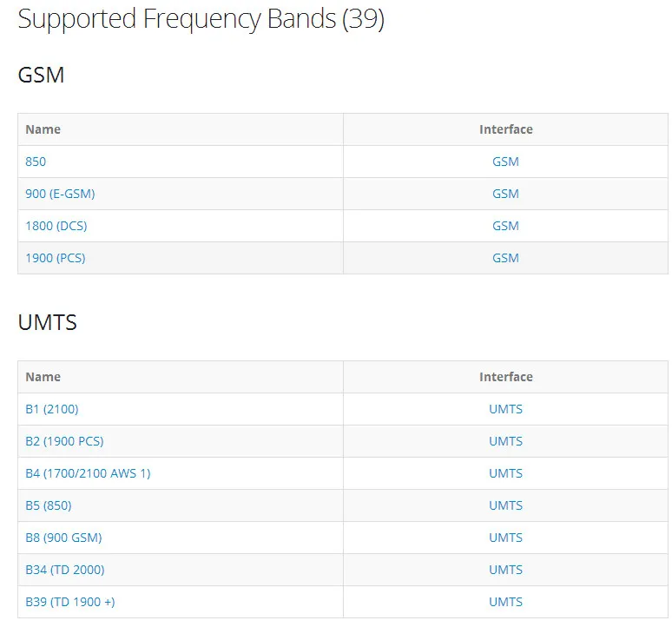Click the B2 (1900 PCS) band link
This screenshot has height=627, width=672.
[x=64, y=441]
